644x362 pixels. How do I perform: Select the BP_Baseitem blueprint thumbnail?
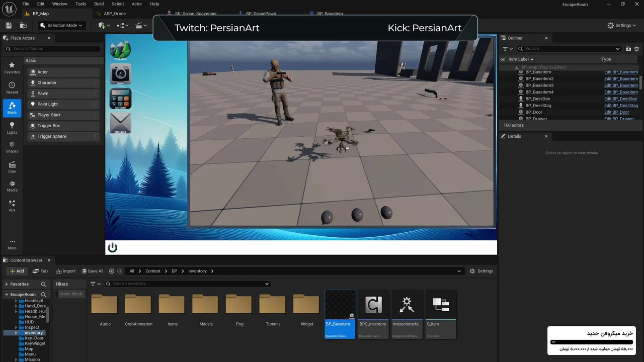[x=340, y=314]
